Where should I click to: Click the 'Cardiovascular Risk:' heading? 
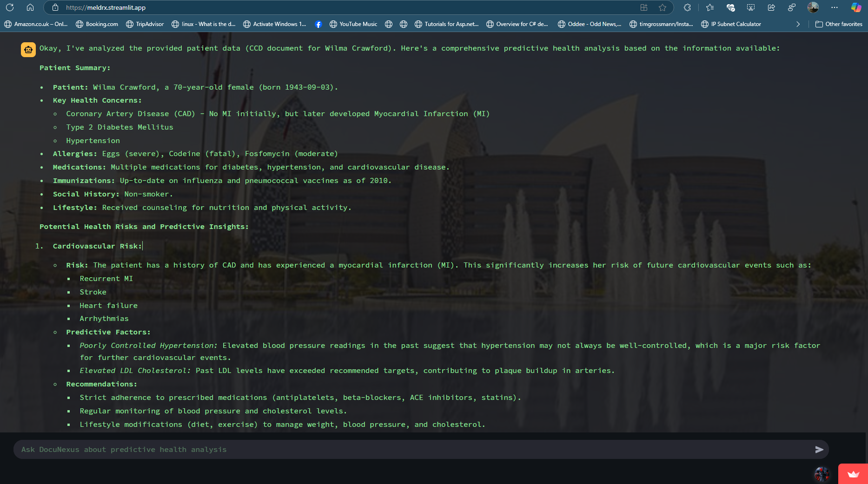click(x=98, y=246)
